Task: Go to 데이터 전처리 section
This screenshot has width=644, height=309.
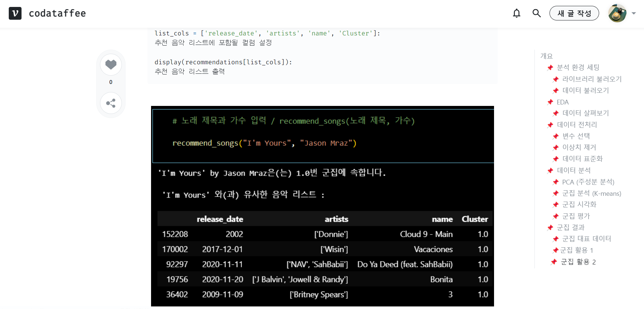Action: point(577,125)
